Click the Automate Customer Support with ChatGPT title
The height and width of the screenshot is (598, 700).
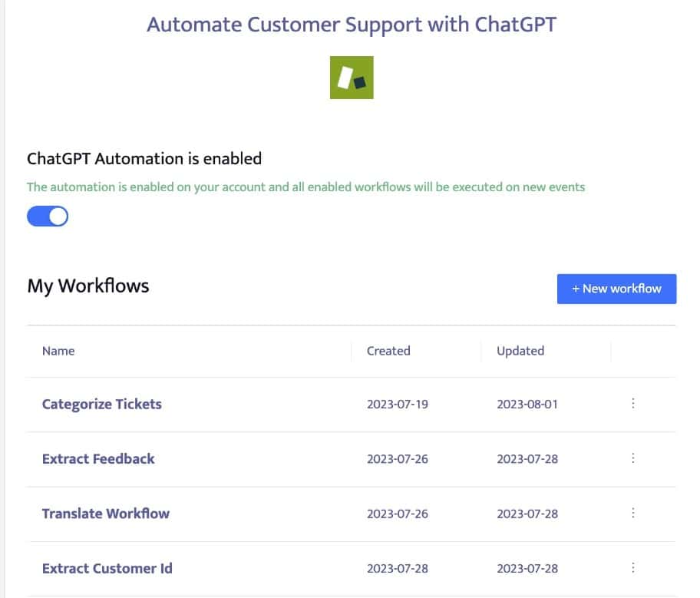click(352, 25)
